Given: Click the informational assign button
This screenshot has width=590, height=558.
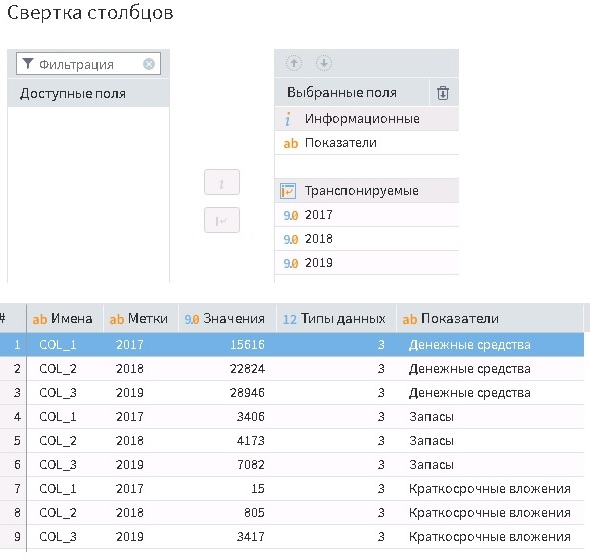Looking at the screenshot, I should pyautogui.click(x=222, y=182).
